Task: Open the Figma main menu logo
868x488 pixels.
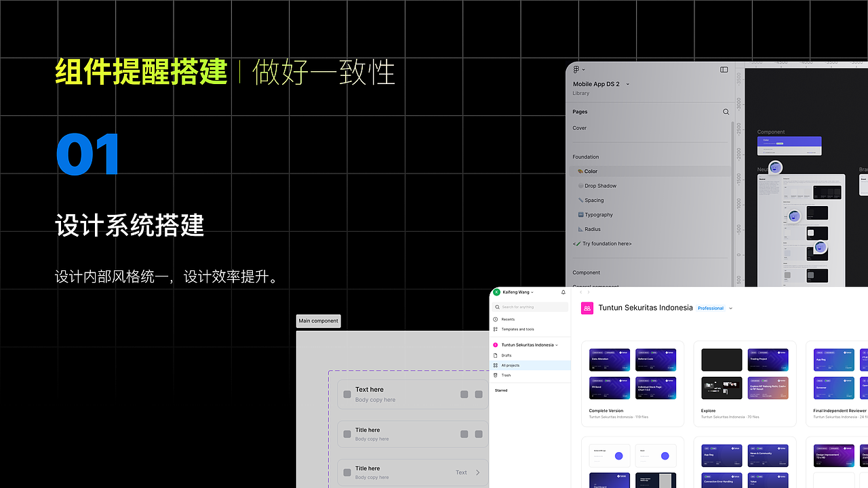Action: click(x=576, y=69)
